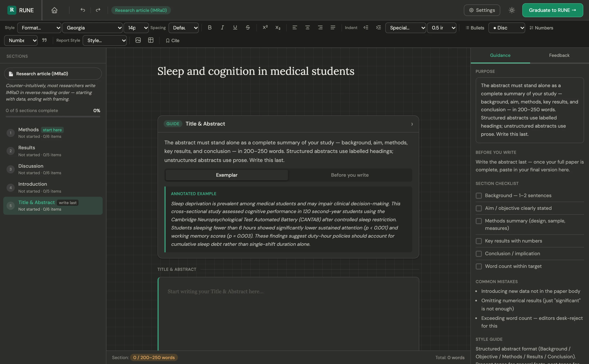Click the Cite button
Screen dimensions: 589x364
[x=172, y=40]
